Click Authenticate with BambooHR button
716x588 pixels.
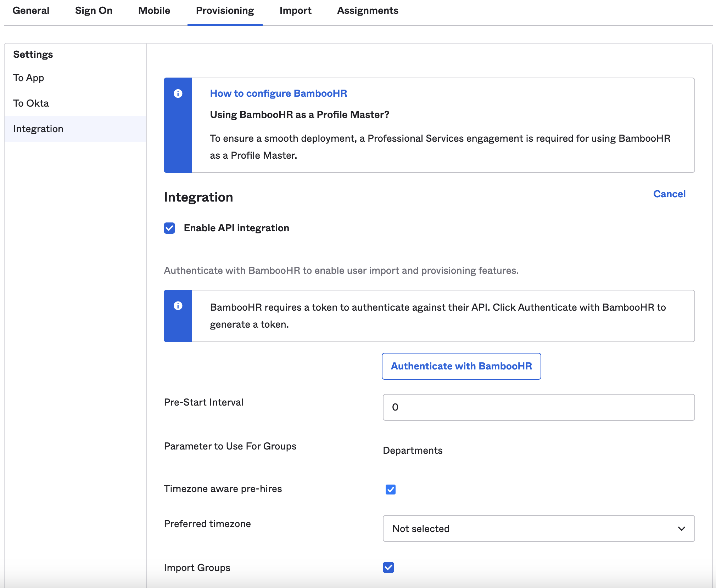click(461, 366)
